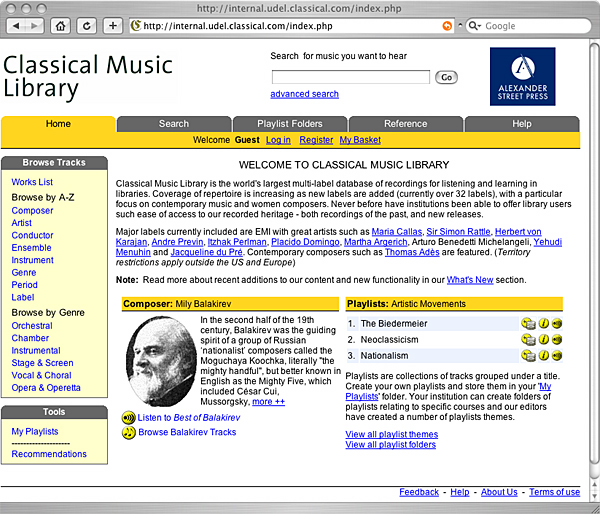Viewport: 600px width, 514px height.
Task: Open My Basket link
Action: point(360,140)
